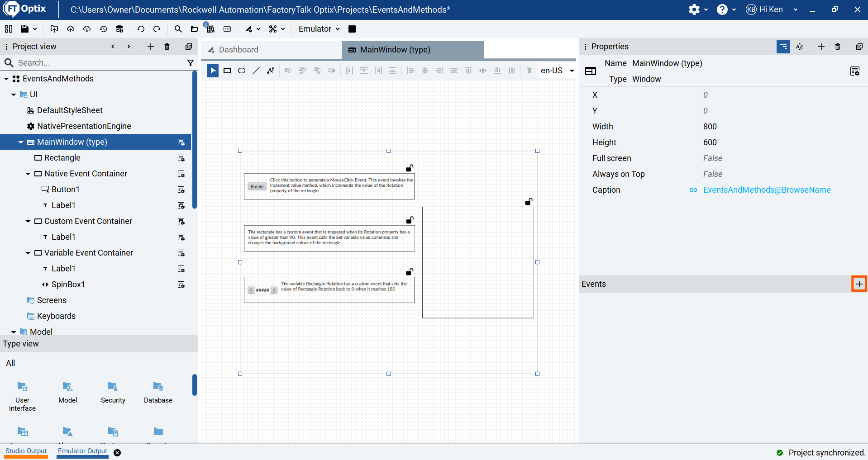
Task: Pop out the Project view panel
Action: pos(189,47)
